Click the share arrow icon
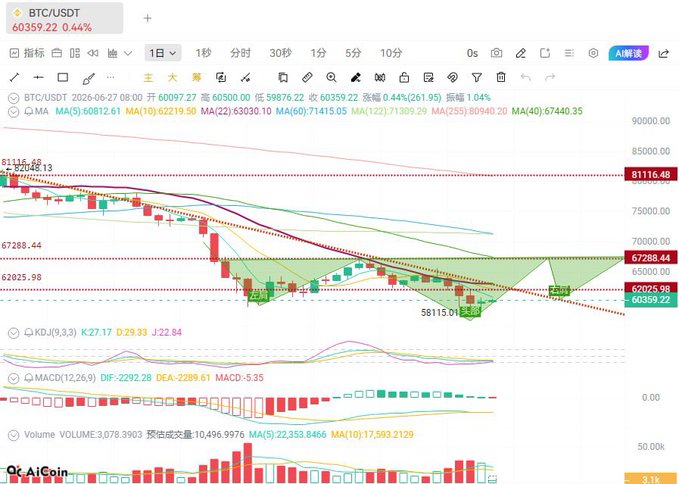Viewport: 679px width, 484px height. click(663, 54)
